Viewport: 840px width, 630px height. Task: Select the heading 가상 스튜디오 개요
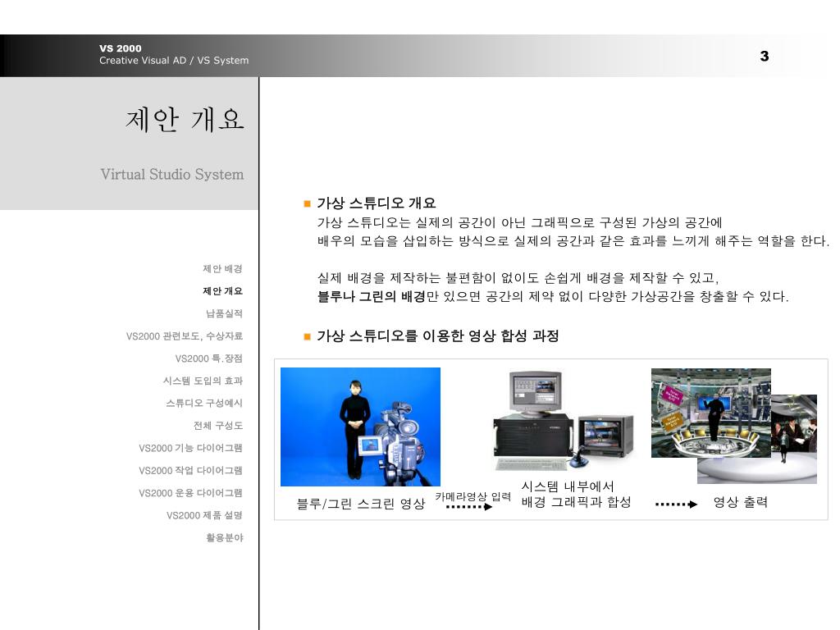pyautogui.click(x=377, y=203)
